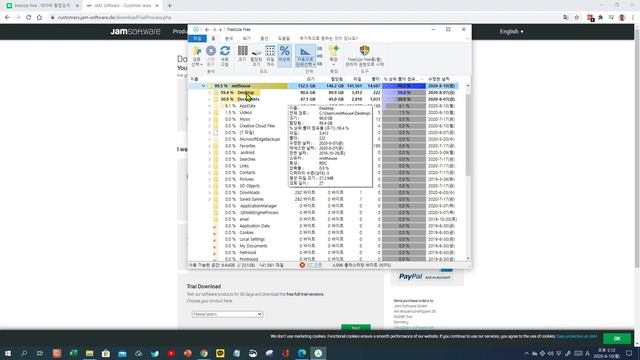Open the 'Please select' product dropdown
The width and height of the screenshot is (640, 360).
pos(227,314)
